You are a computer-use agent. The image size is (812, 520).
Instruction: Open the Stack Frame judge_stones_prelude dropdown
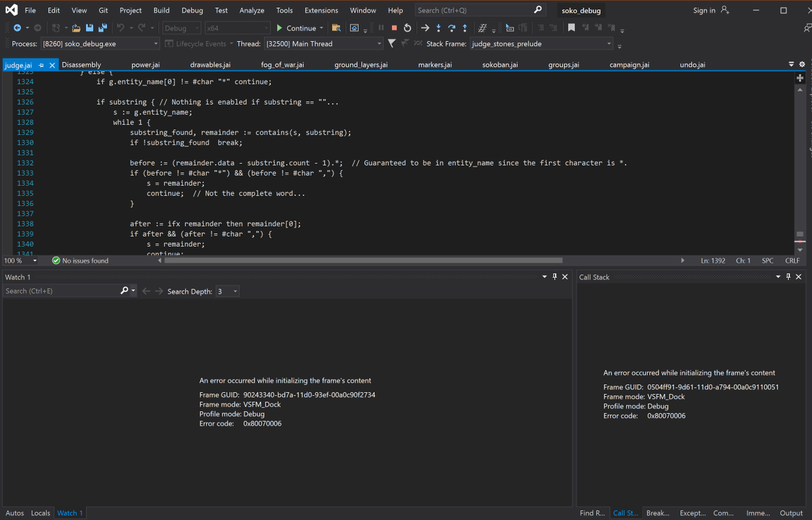541,43
